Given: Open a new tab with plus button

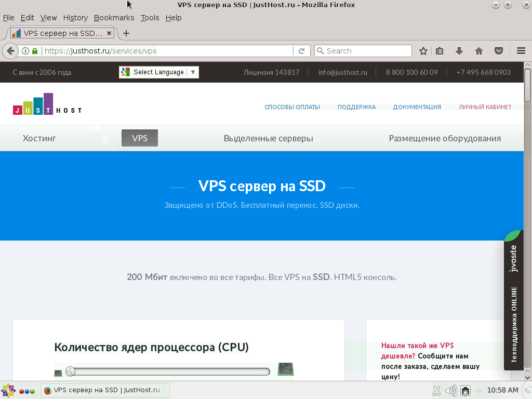Looking at the screenshot, I should pyautogui.click(x=126, y=33).
